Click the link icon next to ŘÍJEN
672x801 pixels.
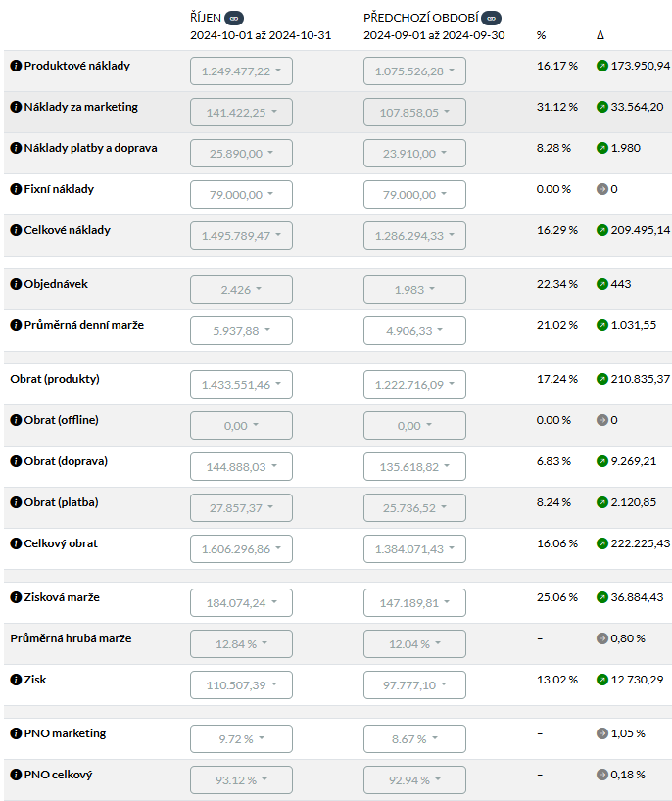234,18
